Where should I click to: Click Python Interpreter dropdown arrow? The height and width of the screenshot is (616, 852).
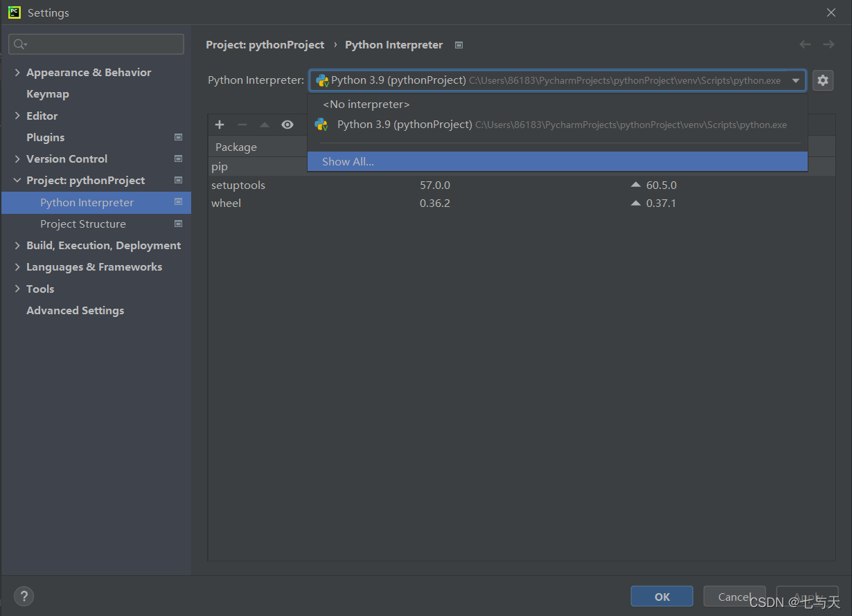796,80
